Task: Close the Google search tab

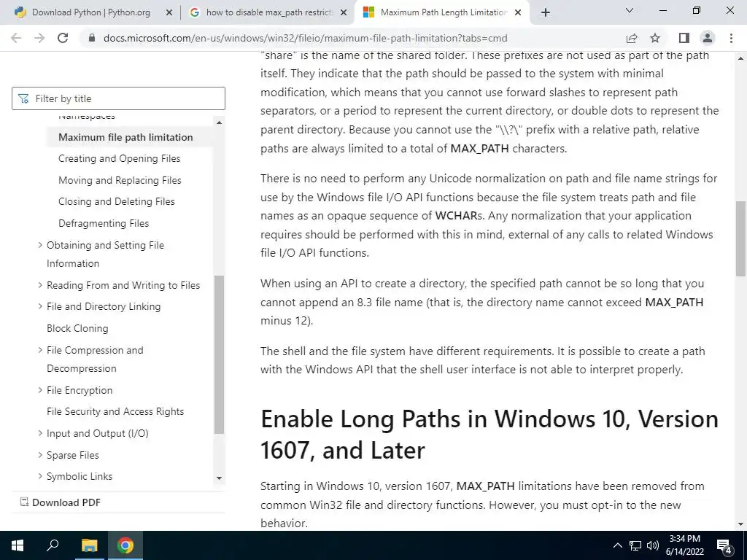Action: [x=344, y=13]
